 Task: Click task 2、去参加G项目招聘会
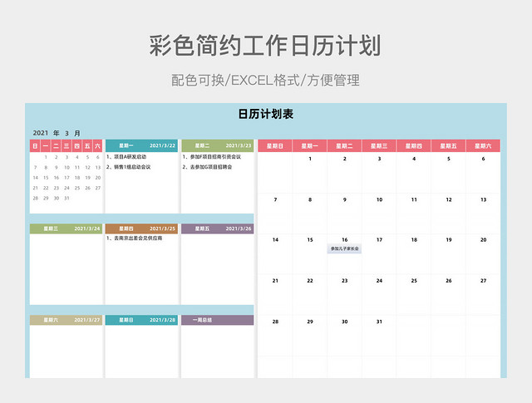click(207, 167)
